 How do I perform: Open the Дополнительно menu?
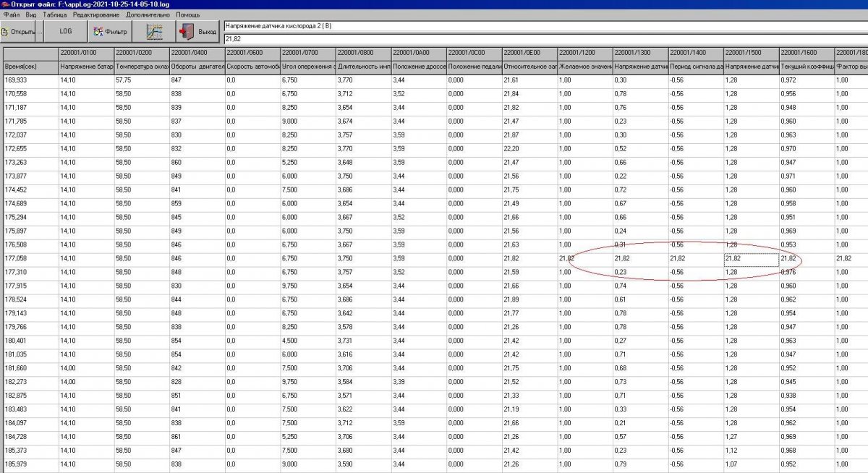click(148, 14)
